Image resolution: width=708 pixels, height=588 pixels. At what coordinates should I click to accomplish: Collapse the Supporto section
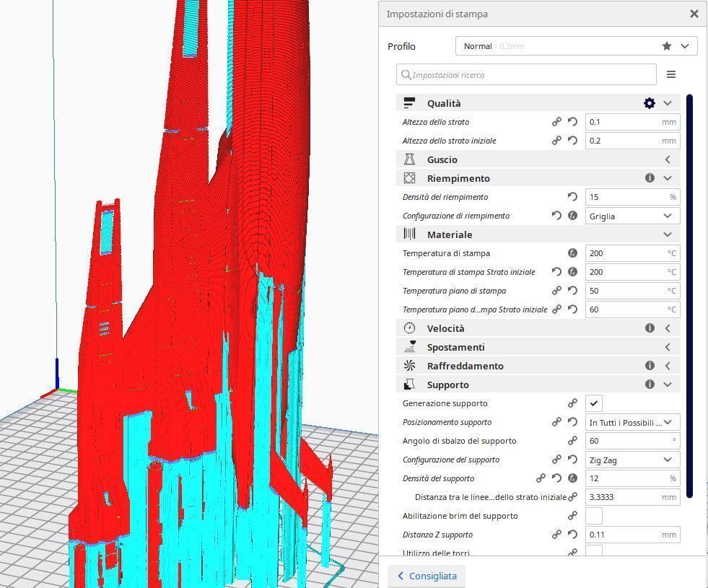point(668,385)
